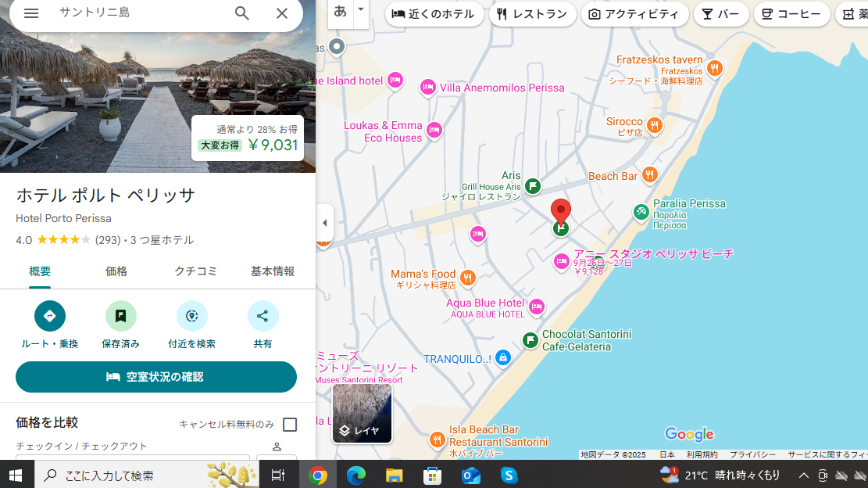The image size is (868, 488).
Task: Click the Sirocco restaurant map marker
Action: click(655, 125)
